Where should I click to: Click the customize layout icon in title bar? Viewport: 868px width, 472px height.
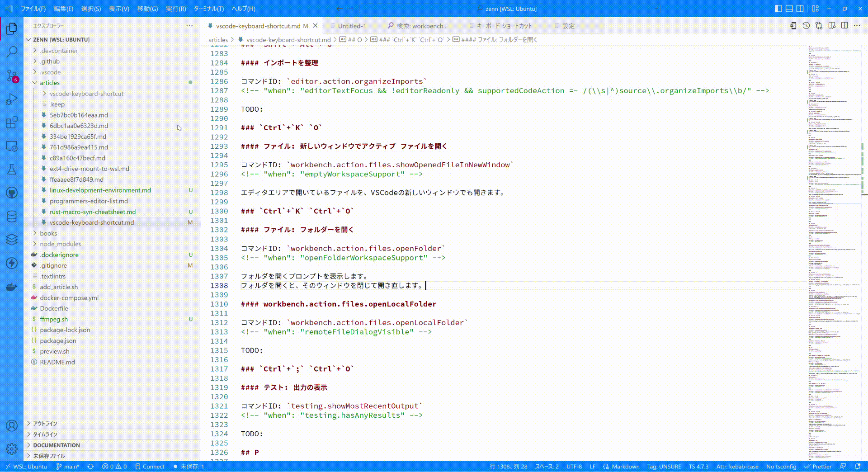click(815, 9)
